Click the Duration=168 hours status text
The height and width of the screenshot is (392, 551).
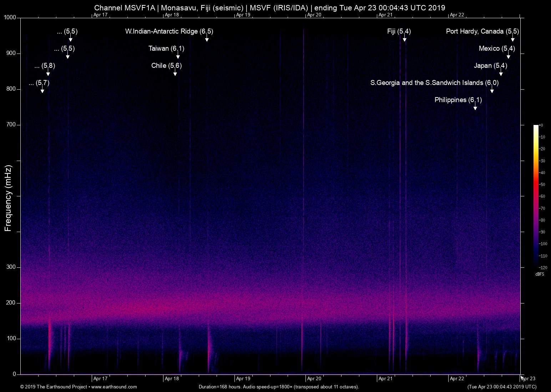(279, 387)
